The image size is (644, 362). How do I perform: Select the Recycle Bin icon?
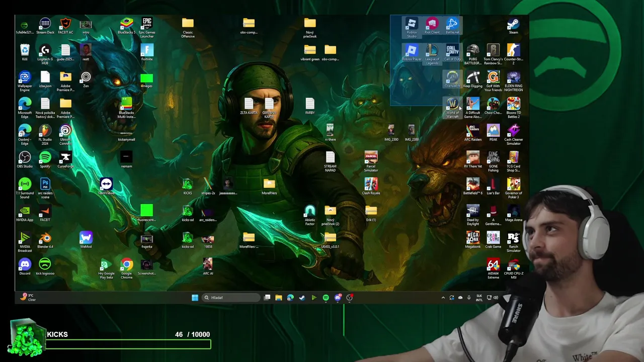[25, 53]
